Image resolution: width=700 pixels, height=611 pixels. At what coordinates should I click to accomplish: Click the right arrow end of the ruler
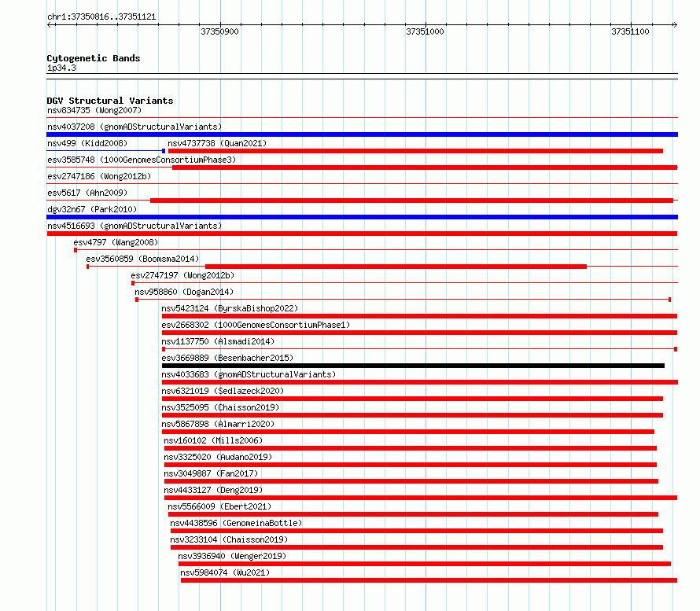675,24
